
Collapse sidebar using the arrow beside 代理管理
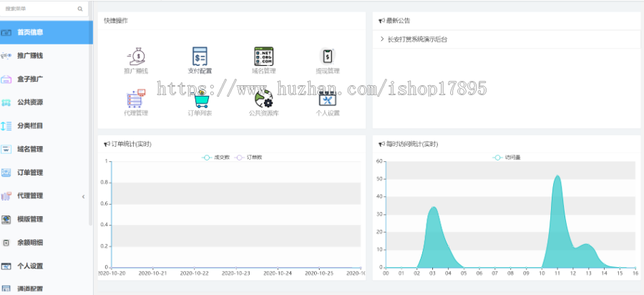(83, 196)
